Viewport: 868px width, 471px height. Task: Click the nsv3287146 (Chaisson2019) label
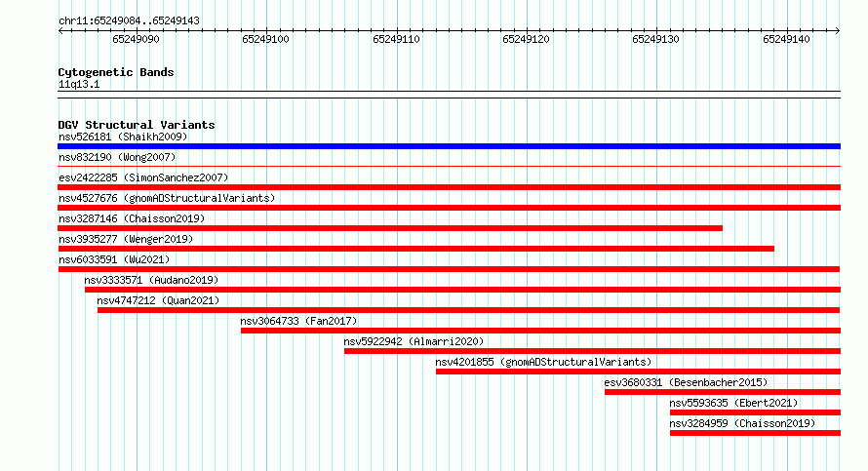(x=132, y=218)
